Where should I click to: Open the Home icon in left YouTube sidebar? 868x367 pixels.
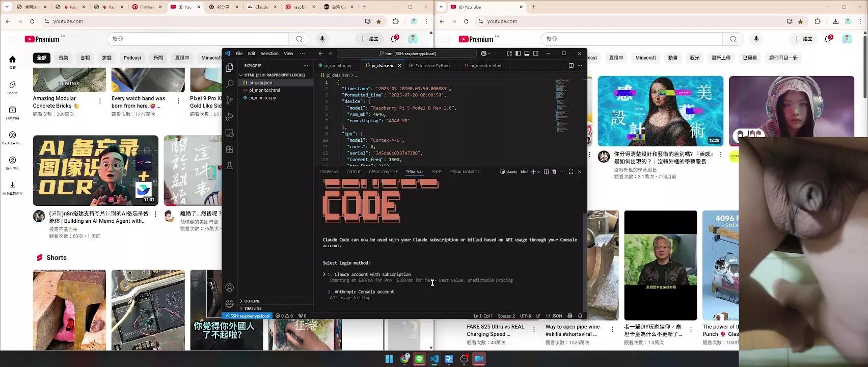click(12, 62)
